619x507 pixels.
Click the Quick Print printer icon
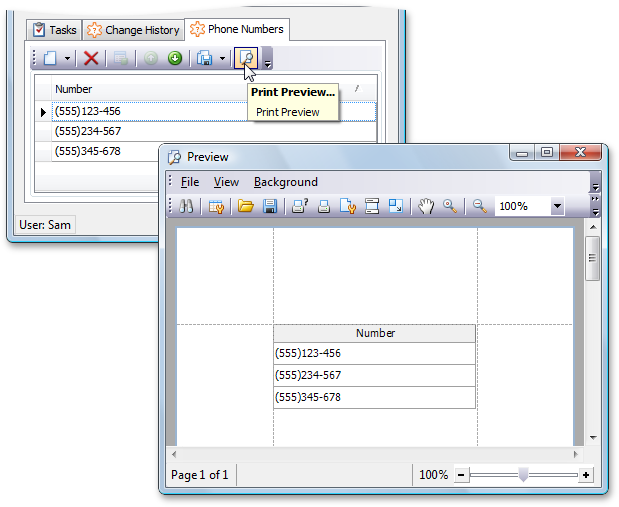tap(324, 206)
